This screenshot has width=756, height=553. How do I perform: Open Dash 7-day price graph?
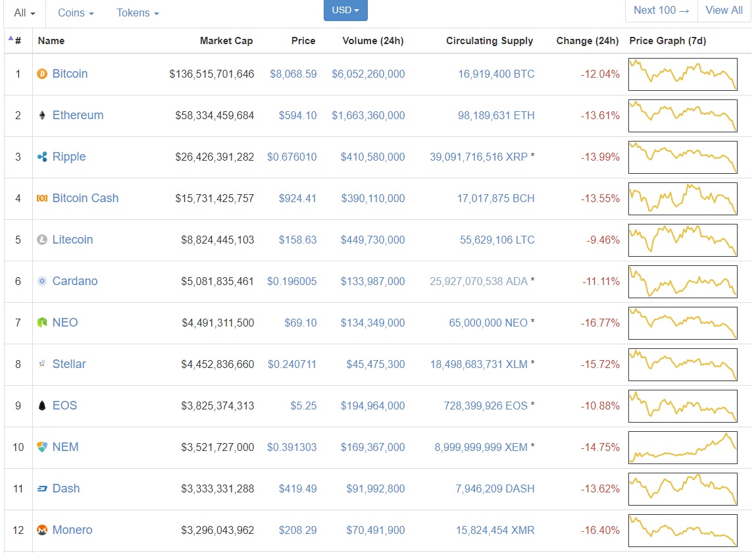pos(683,489)
